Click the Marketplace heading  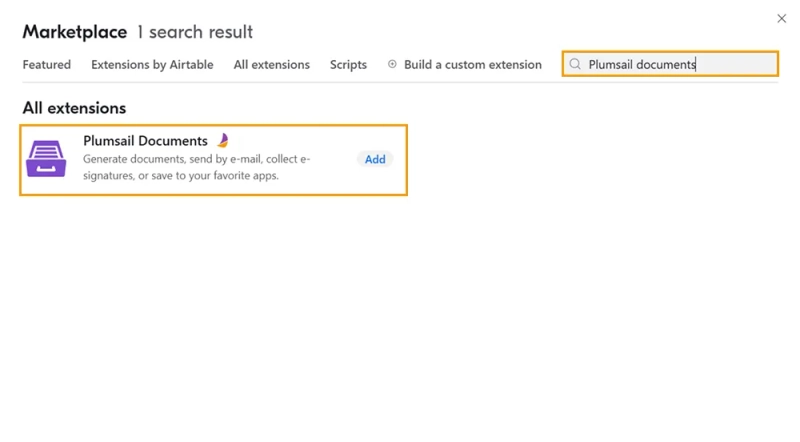[x=74, y=32]
